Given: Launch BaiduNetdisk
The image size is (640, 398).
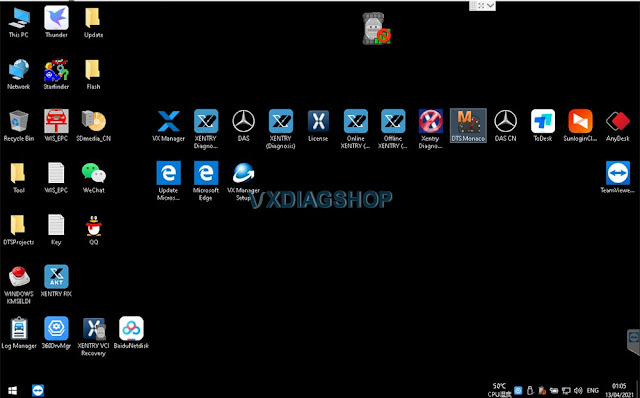Looking at the screenshot, I should tap(131, 334).
